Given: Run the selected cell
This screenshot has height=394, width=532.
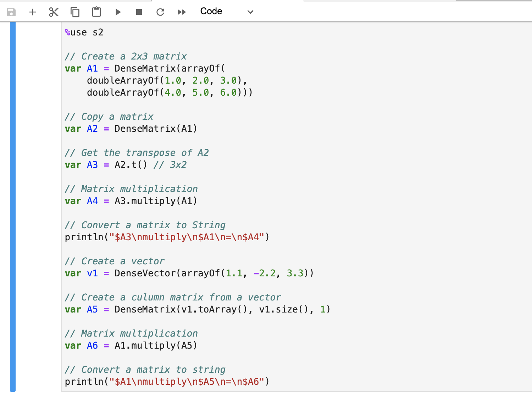Looking at the screenshot, I should coord(118,12).
